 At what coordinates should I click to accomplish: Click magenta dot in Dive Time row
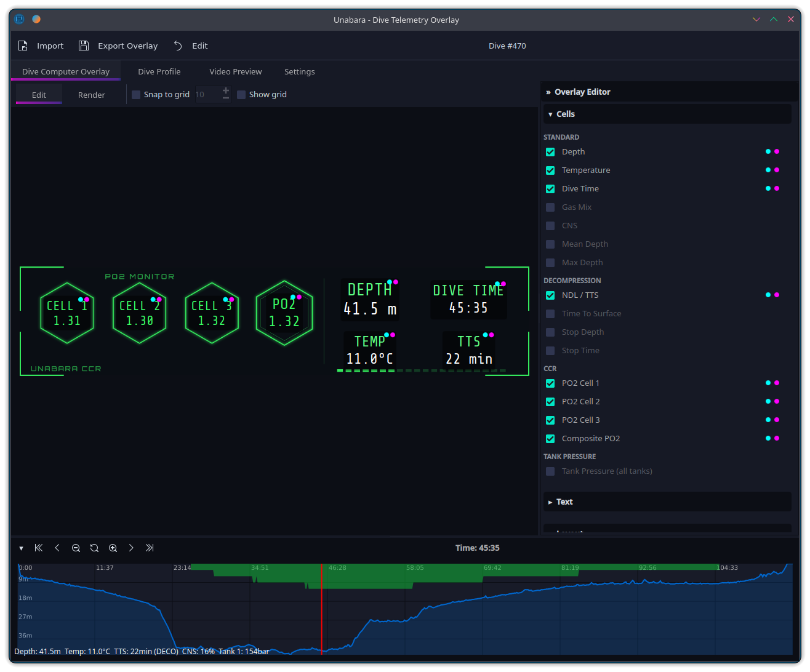[x=777, y=188]
